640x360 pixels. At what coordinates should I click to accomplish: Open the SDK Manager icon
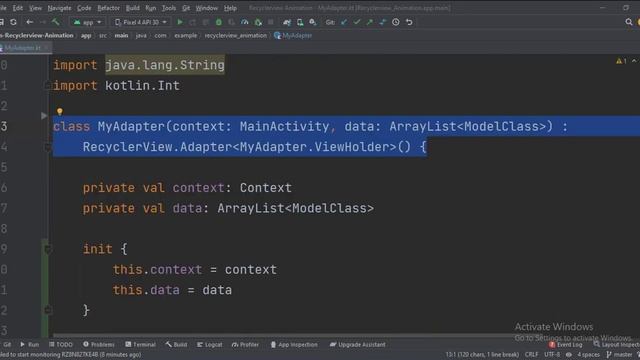coord(313,22)
